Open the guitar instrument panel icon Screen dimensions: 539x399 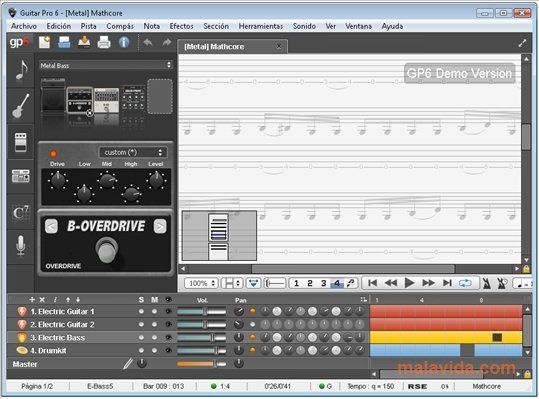[x=21, y=106]
